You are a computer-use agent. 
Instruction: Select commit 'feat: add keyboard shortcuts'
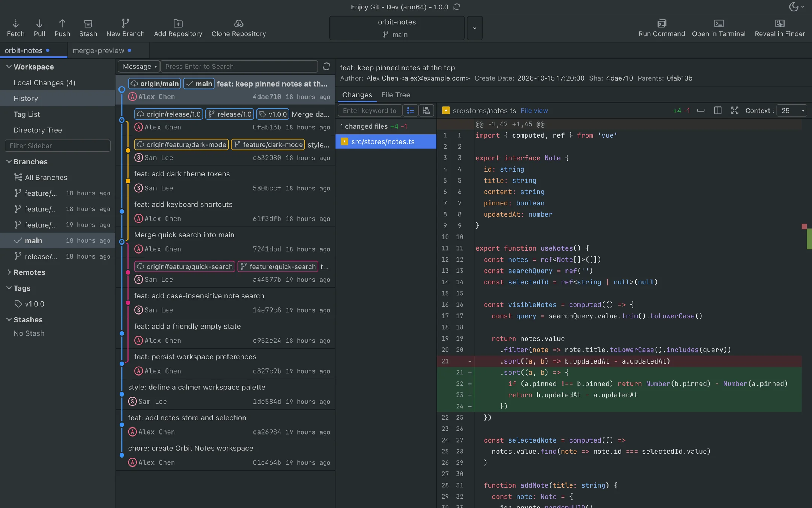tap(226, 211)
